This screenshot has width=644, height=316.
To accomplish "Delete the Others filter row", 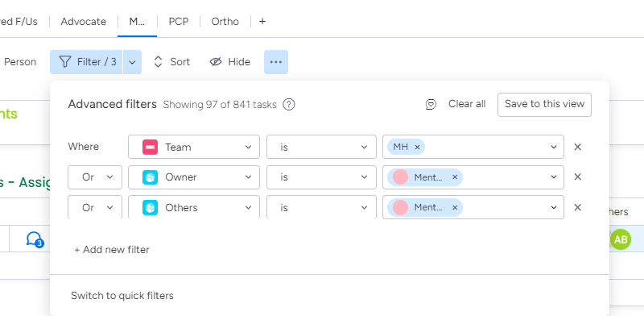I will click(577, 207).
